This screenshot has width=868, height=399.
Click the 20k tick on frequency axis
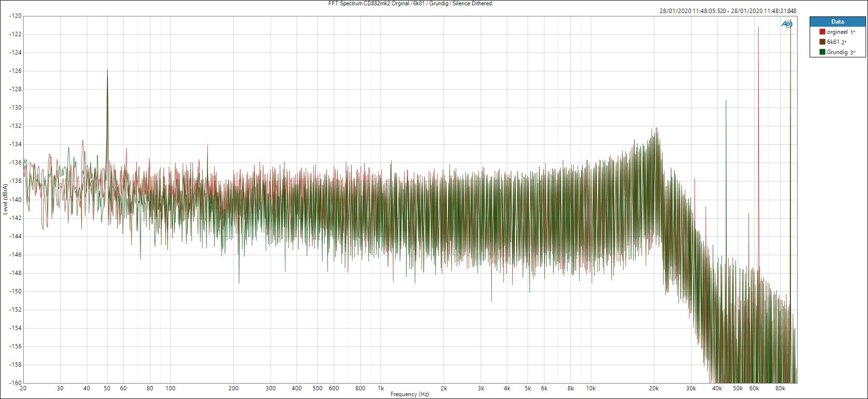[x=654, y=388]
